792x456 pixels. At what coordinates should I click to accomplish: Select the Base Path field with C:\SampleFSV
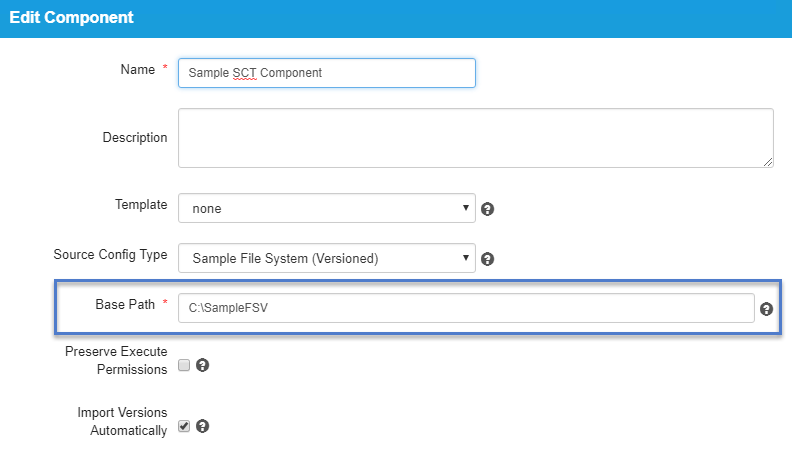(x=466, y=308)
